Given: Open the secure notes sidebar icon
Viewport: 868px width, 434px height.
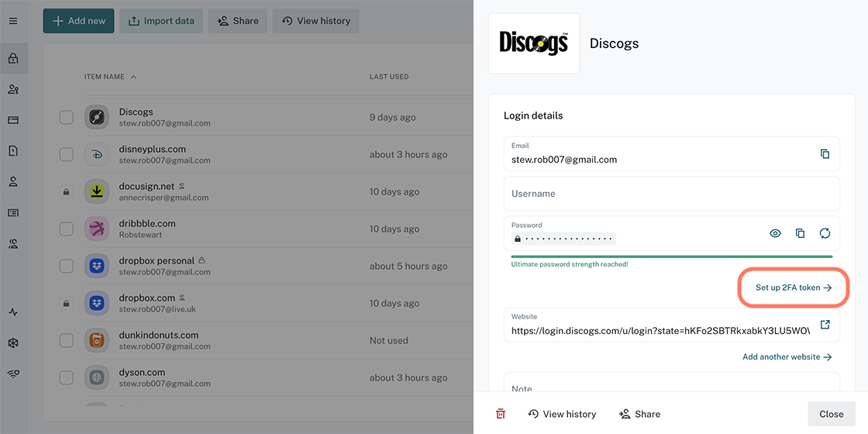Looking at the screenshot, I should [13, 150].
